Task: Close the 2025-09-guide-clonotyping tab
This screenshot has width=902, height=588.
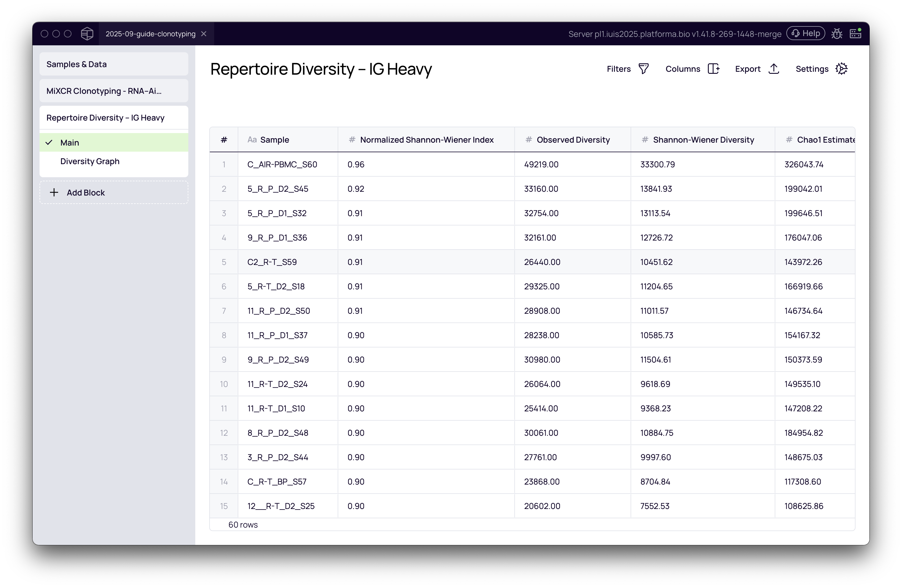Action: click(x=204, y=34)
